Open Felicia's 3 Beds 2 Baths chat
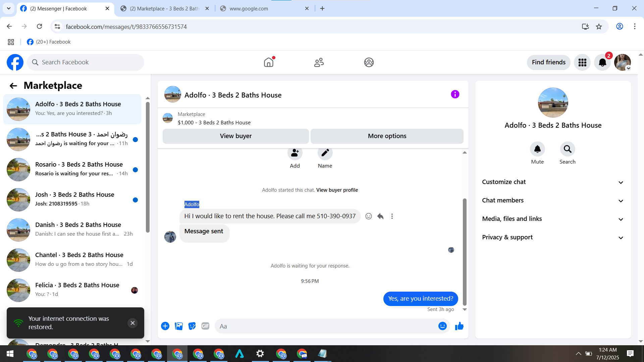The image size is (644, 362). point(72,290)
